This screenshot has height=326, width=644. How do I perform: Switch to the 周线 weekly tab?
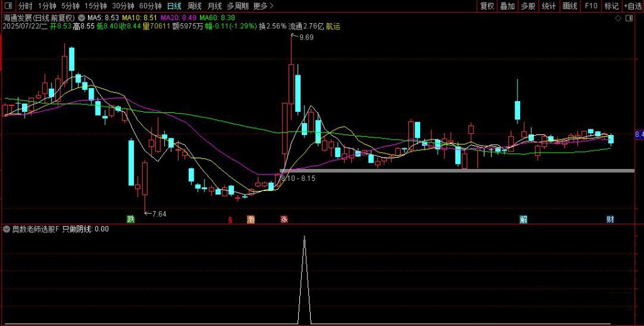pos(194,6)
